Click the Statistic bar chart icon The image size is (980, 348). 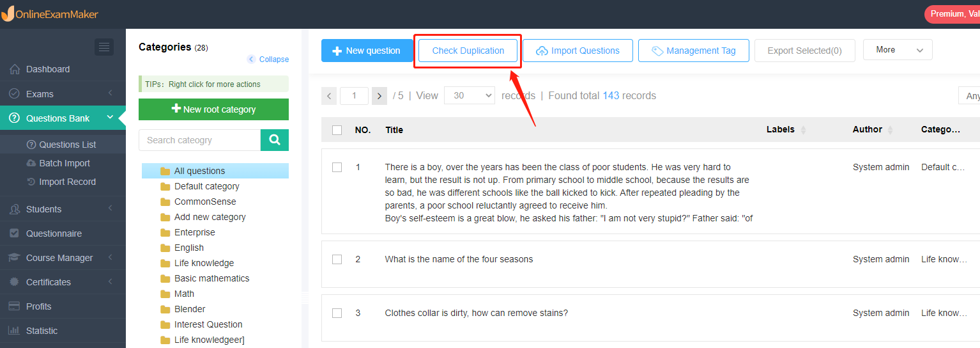[x=14, y=331]
